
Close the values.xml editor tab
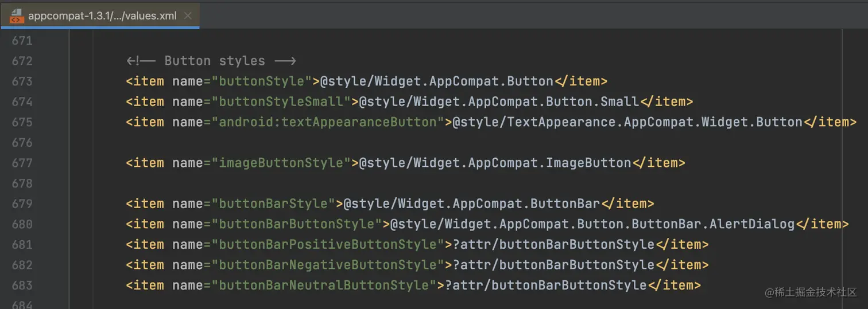[188, 16]
